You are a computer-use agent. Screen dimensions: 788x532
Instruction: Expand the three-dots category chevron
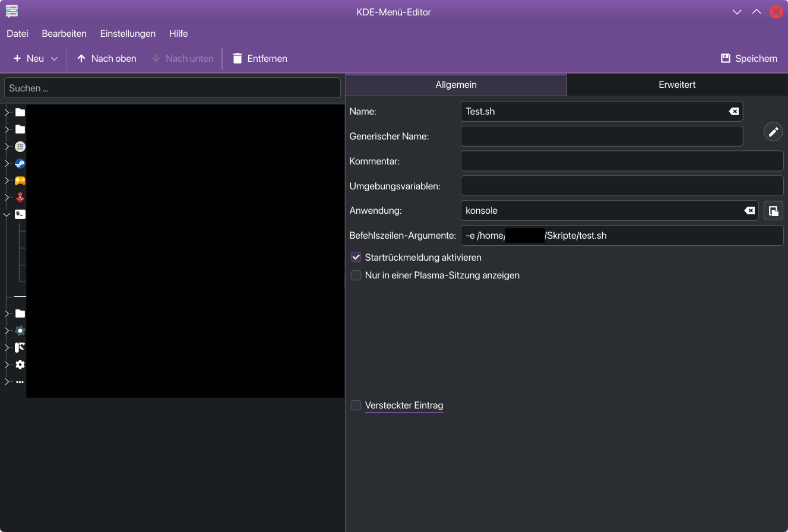(7, 382)
